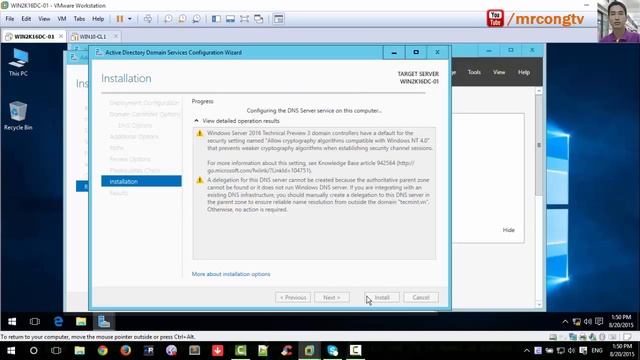Open guest Action Center tray icon

click(x=599, y=322)
